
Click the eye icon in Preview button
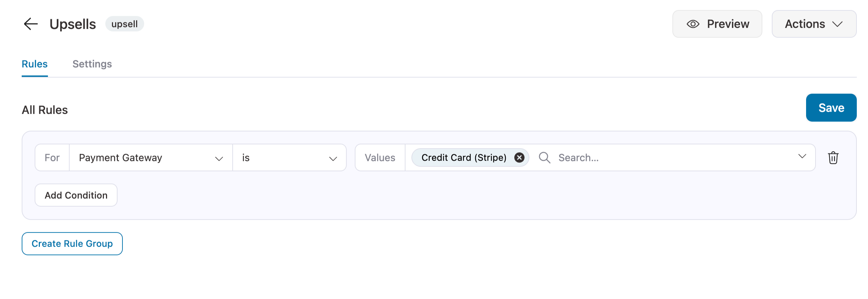(693, 24)
